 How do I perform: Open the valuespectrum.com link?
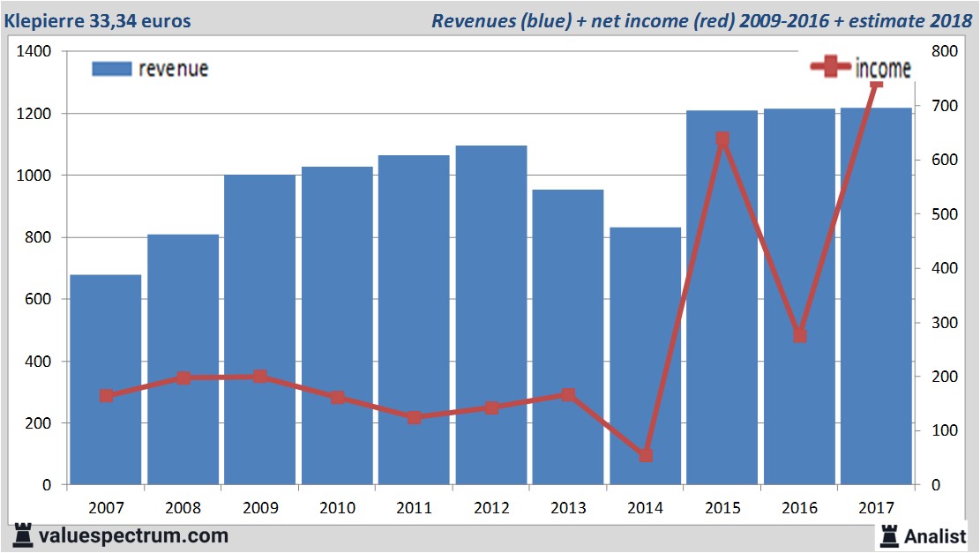(x=133, y=535)
